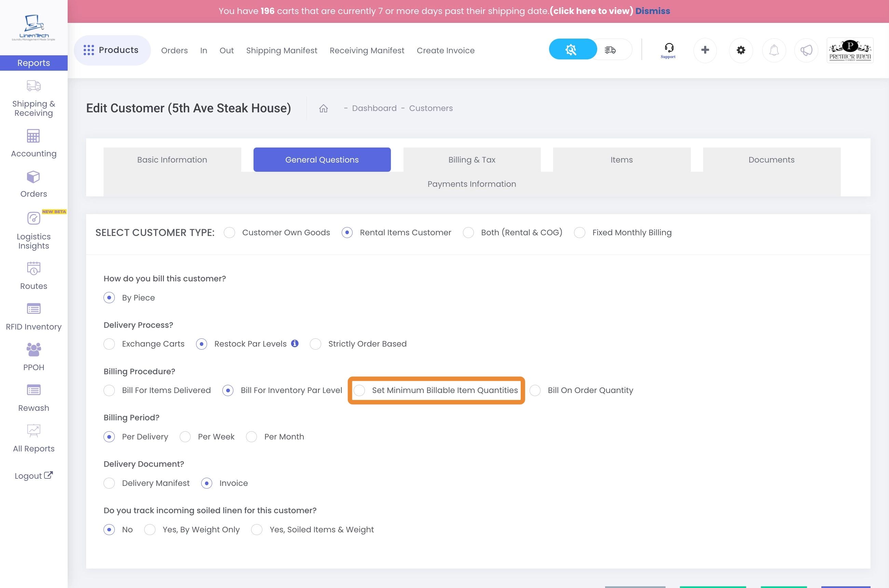Open Premier Linen profile logo

(x=850, y=50)
